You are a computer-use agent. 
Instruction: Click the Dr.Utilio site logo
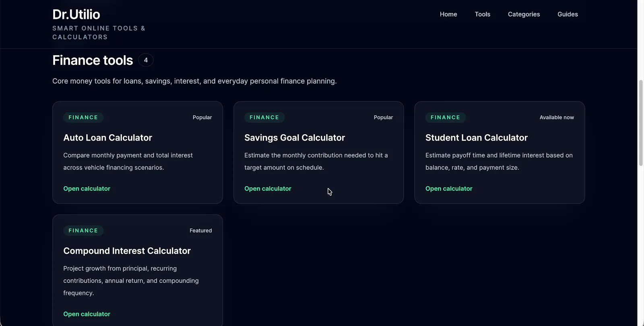(76, 15)
